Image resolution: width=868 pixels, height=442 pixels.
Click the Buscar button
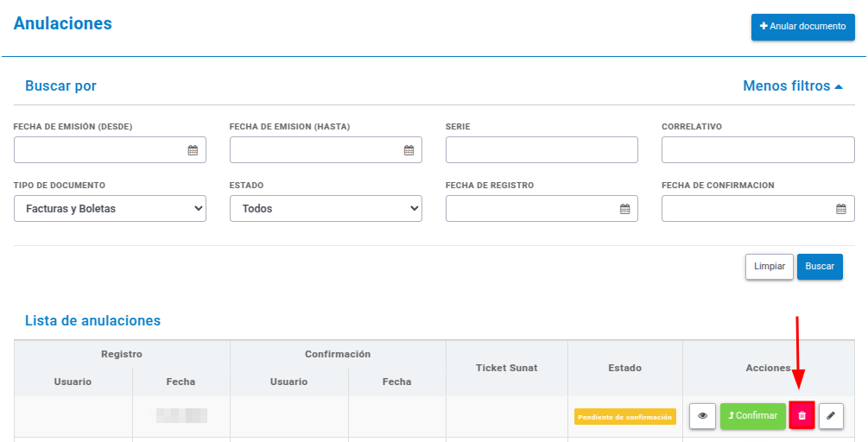820,267
